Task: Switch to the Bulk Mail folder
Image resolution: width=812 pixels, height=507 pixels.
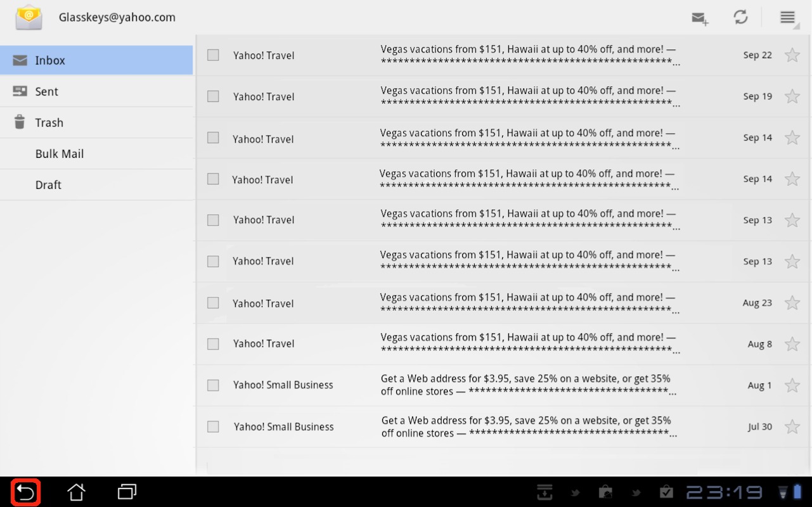Action: tap(60, 153)
